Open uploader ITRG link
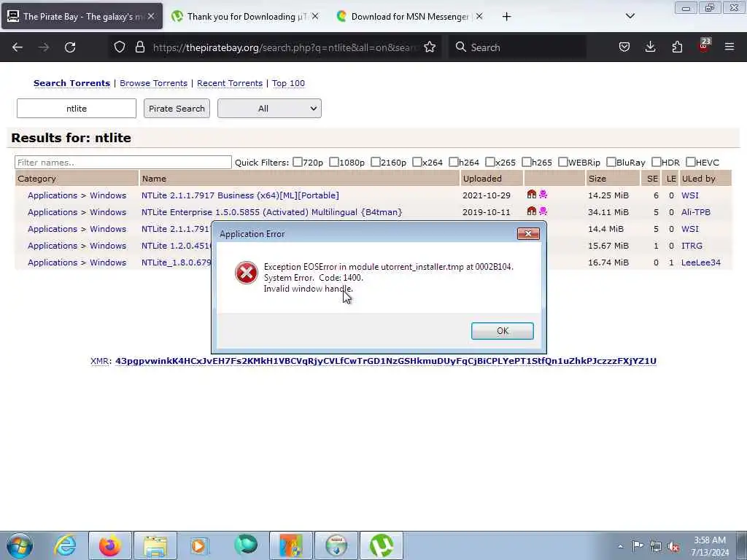This screenshot has width=747, height=560. click(x=692, y=246)
